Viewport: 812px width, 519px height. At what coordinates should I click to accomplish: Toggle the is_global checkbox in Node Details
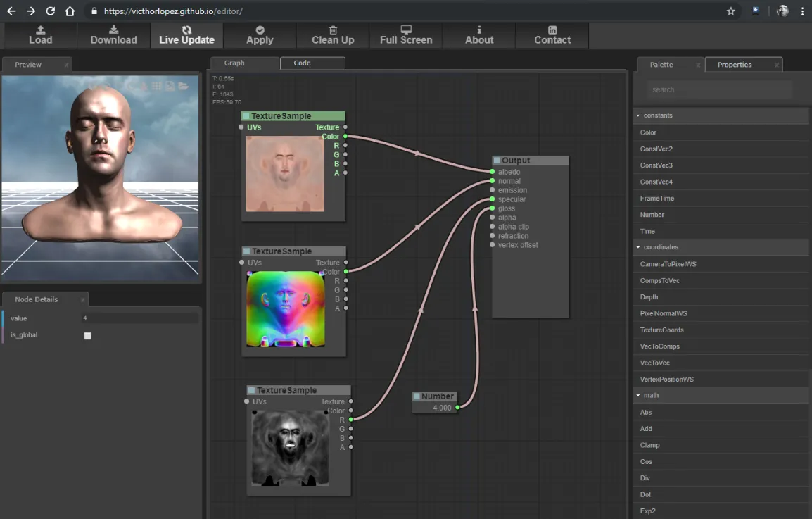point(87,336)
